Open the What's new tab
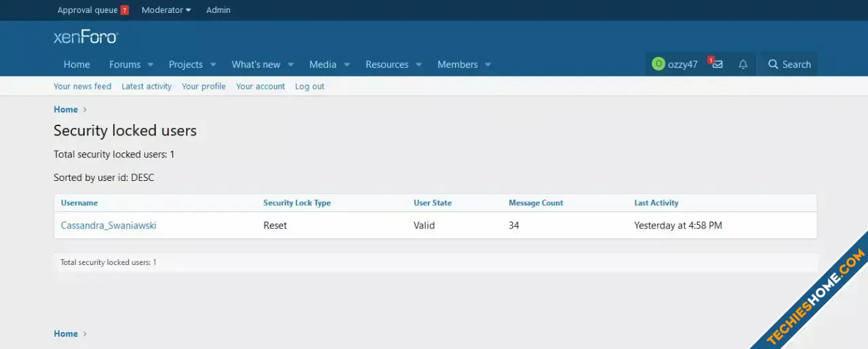The image size is (868, 349). click(256, 64)
